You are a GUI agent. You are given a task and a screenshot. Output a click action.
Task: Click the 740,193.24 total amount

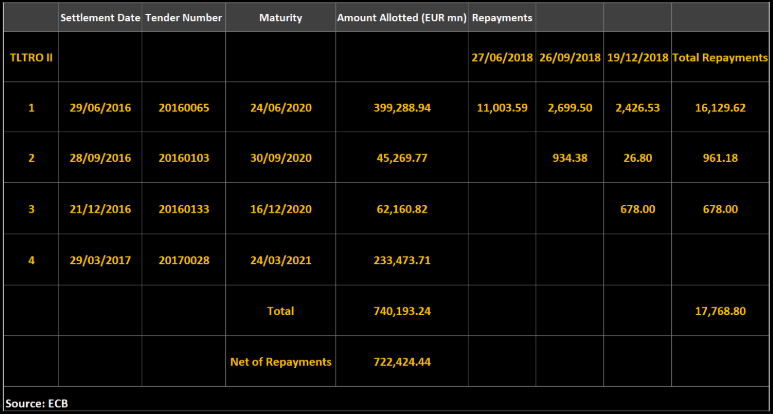click(x=400, y=311)
